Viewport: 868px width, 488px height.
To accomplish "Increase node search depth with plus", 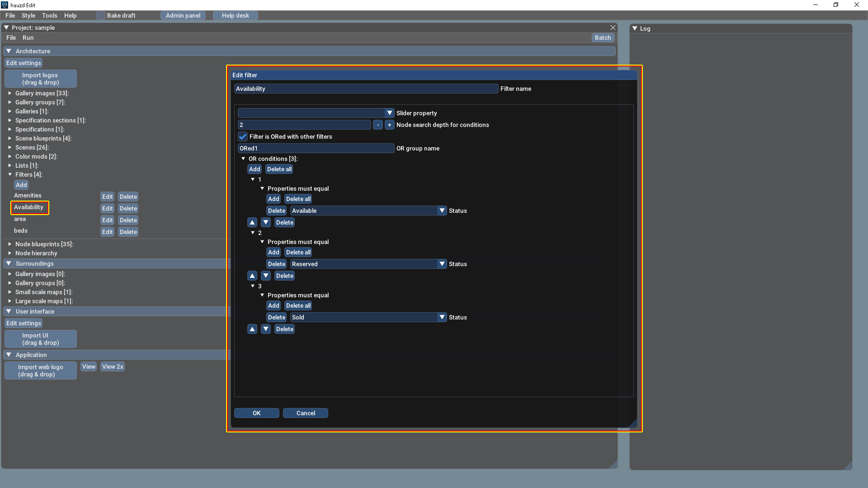I will tap(389, 125).
